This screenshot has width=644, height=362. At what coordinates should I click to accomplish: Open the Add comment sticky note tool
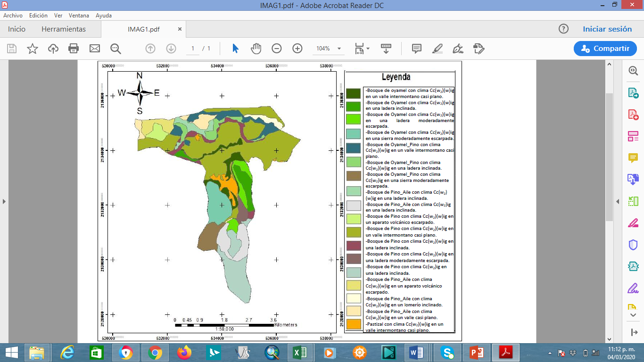(x=417, y=49)
